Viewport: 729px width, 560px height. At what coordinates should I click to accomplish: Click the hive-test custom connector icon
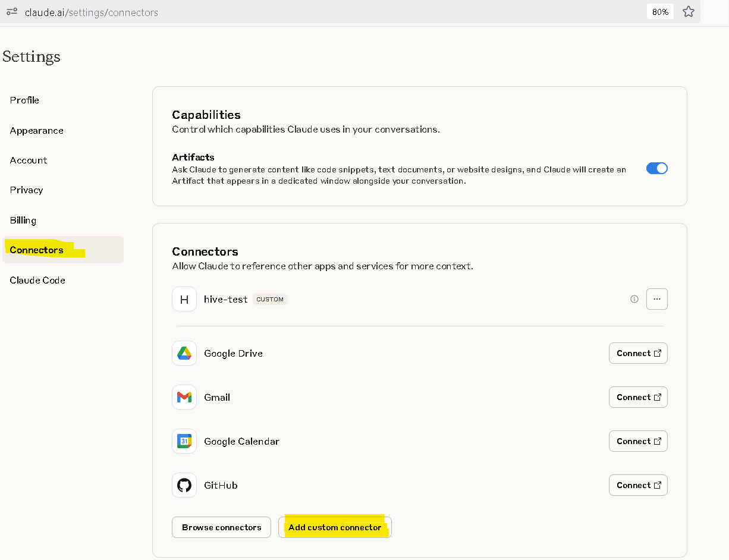tap(184, 299)
